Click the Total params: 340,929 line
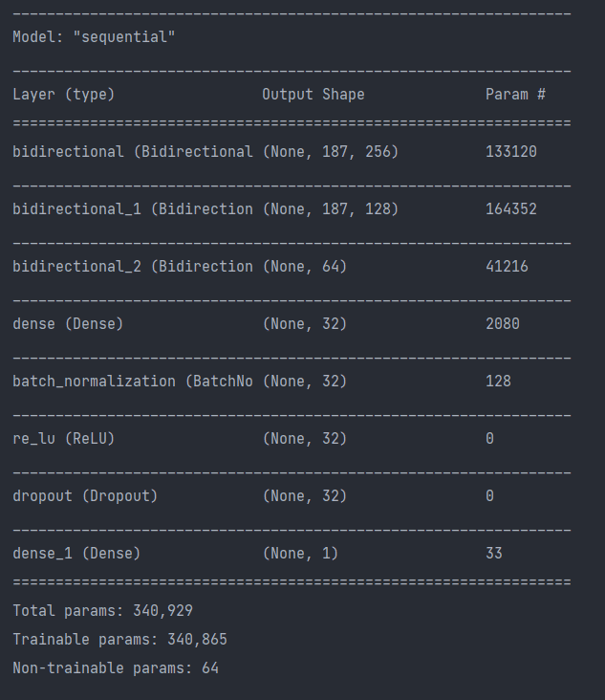The width and height of the screenshot is (605, 700). tap(102, 611)
